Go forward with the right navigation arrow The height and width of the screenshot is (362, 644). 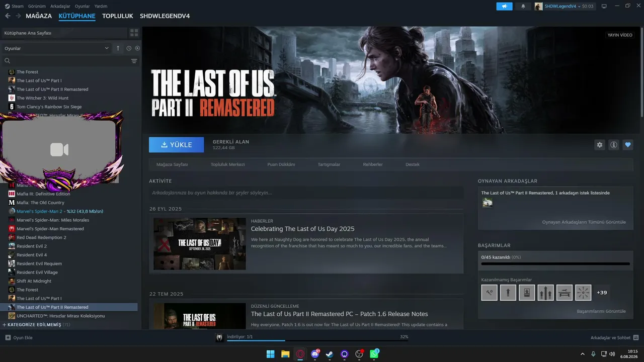[x=19, y=16]
